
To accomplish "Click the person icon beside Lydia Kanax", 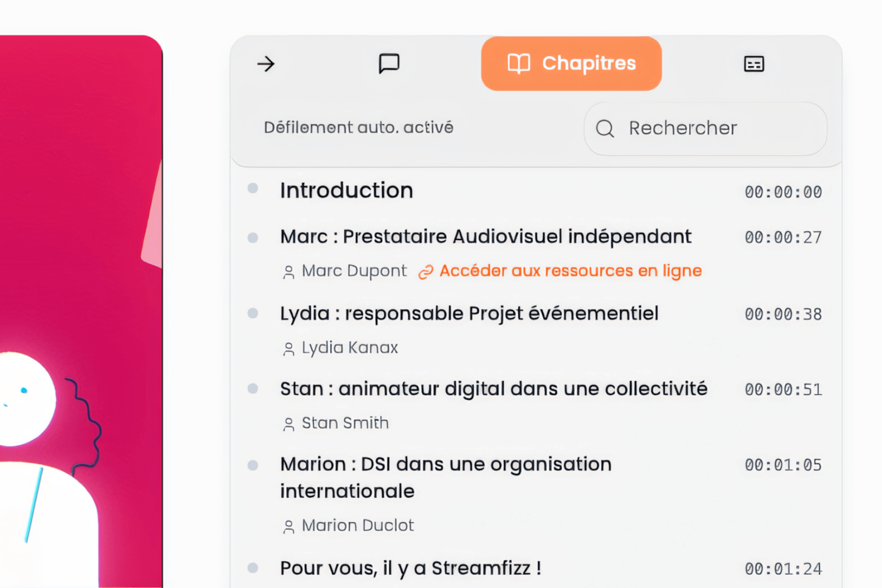I will click(x=288, y=348).
